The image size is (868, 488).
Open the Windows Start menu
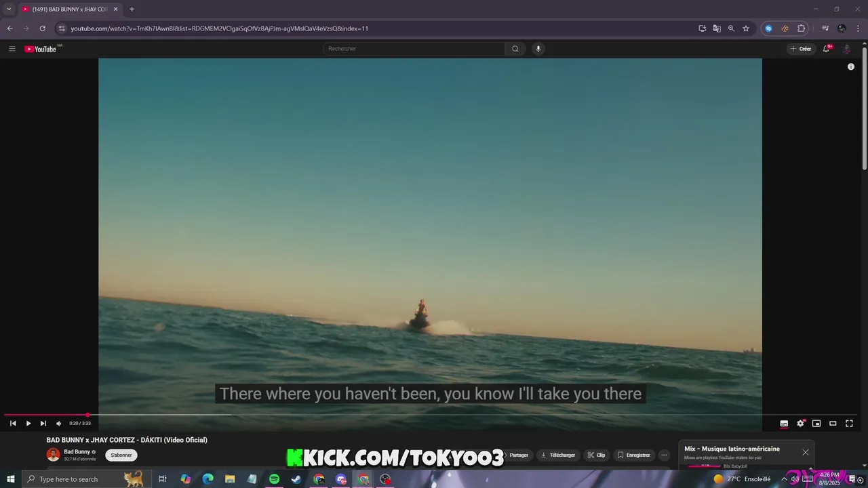tap(10, 479)
